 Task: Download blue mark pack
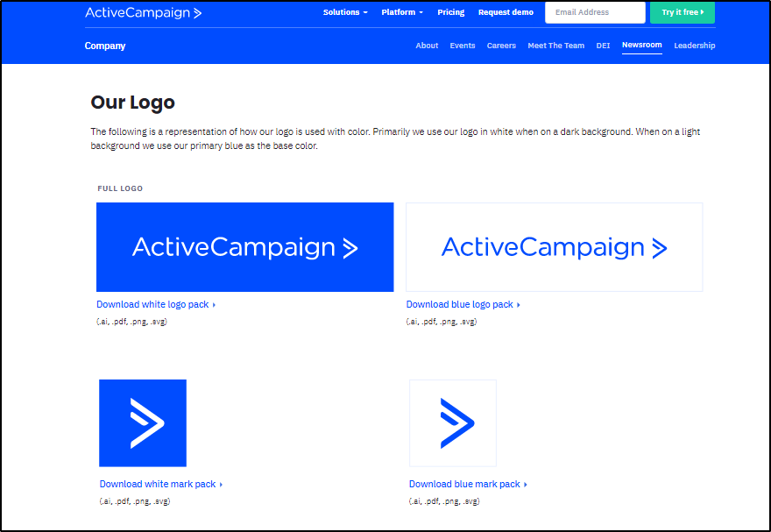467,485
